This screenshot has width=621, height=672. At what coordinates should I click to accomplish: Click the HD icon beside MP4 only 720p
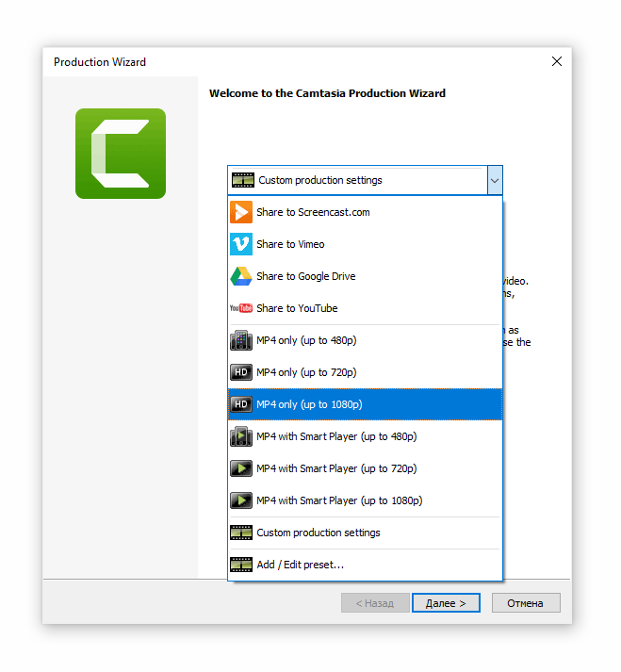pyautogui.click(x=241, y=372)
